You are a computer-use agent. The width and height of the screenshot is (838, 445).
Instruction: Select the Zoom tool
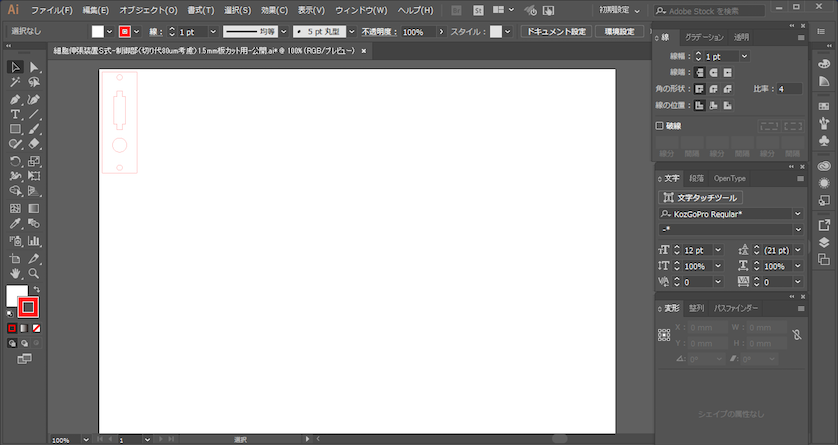pyautogui.click(x=34, y=274)
